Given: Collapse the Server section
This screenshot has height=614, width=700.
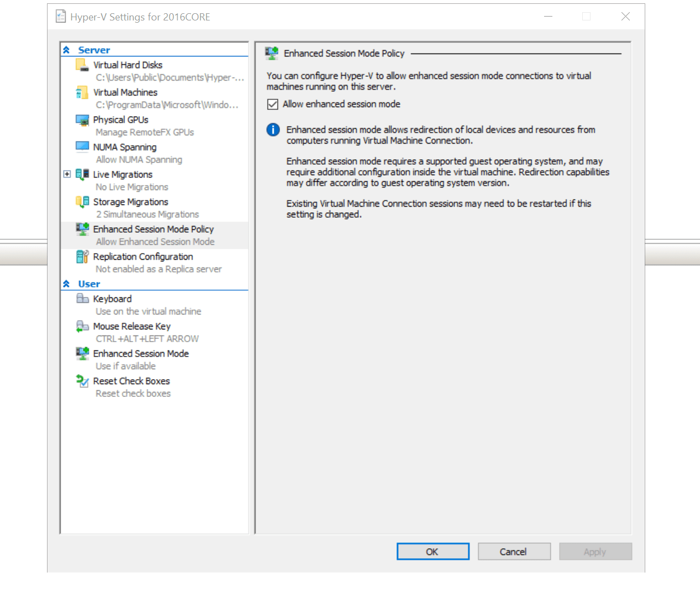Looking at the screenshot, I should [x=66, y=49].
